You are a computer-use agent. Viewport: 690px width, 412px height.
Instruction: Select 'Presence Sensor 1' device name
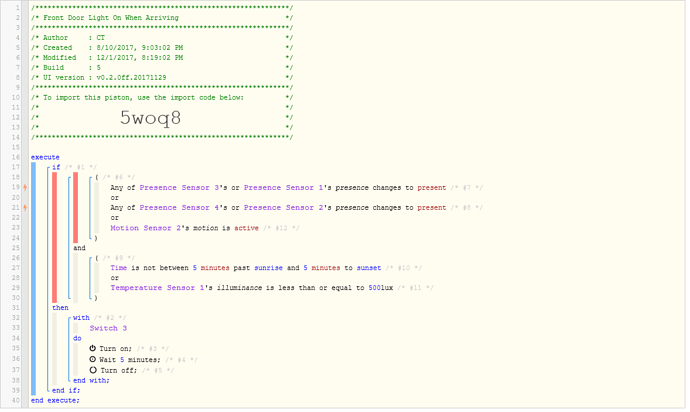pos(283,188)
